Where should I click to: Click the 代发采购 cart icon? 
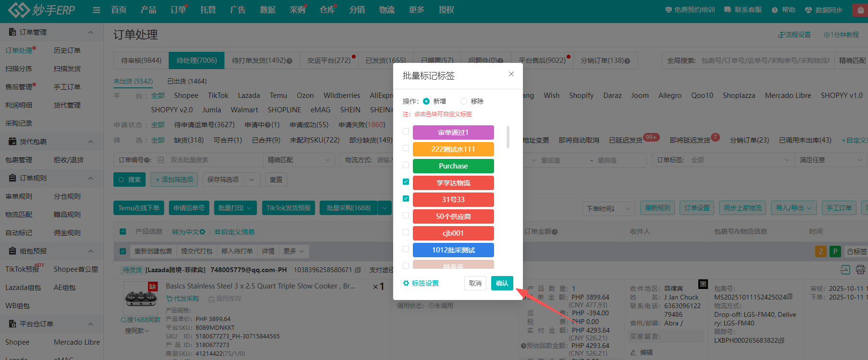click(x=169, y=299)
